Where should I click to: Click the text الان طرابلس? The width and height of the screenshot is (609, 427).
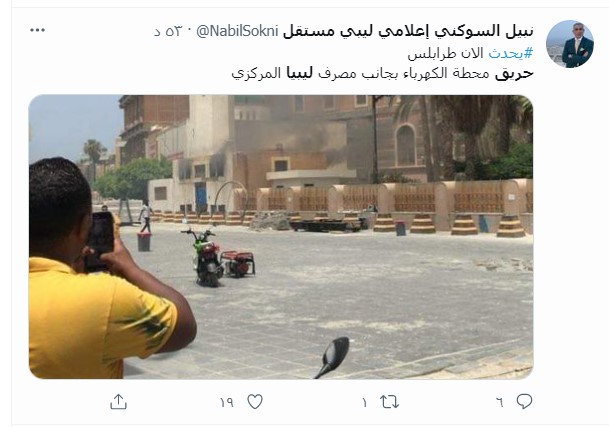[445, 53]
